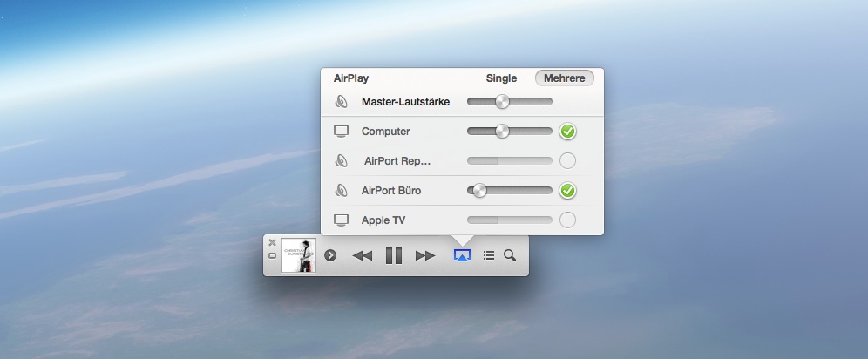Disable the Computer output checkmark
Image resolution: width=868 pixels, height=359 pixels.
(568, 132)
